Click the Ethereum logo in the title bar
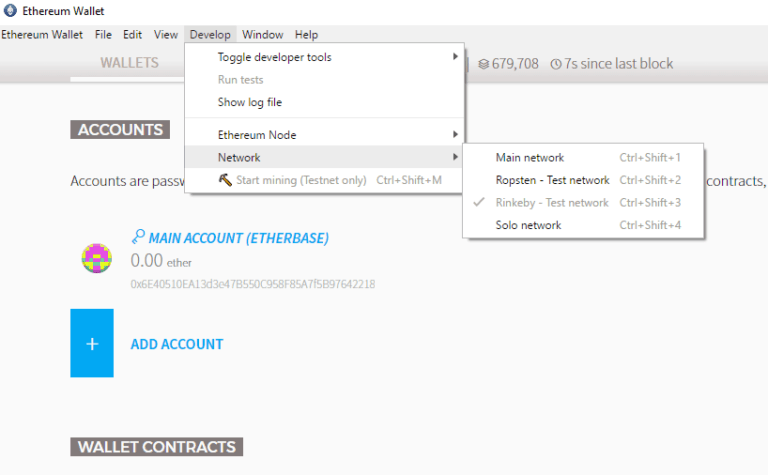The height and width of the screenshot is (475, 768). click(x=10, y=10)
